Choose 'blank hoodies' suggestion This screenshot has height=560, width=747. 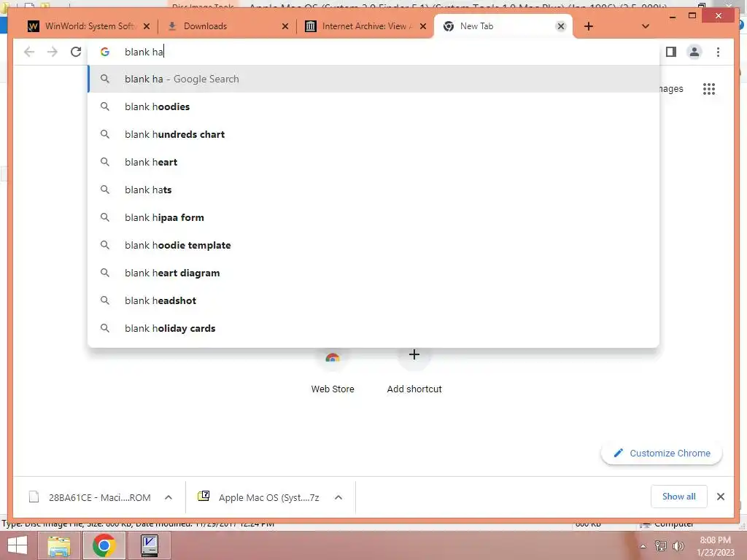(374, 106)
